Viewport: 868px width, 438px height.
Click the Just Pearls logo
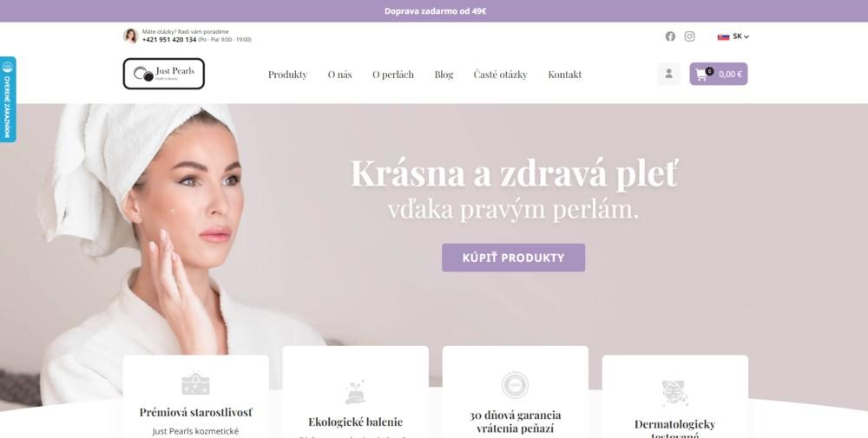pyautogui.click(x=164, y=74)
